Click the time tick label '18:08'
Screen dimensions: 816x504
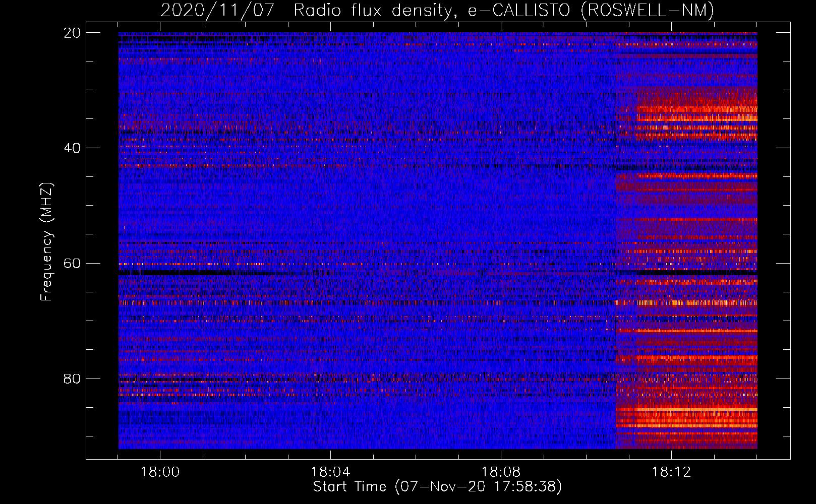[501, 472]
